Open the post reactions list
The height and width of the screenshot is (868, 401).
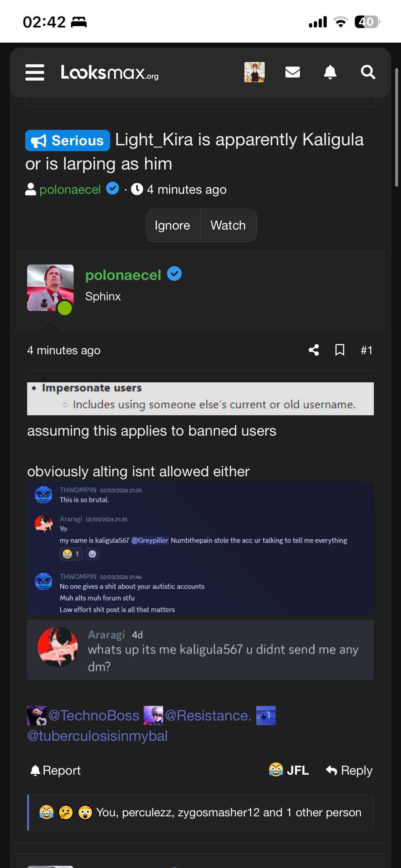[x=200, y=812]
